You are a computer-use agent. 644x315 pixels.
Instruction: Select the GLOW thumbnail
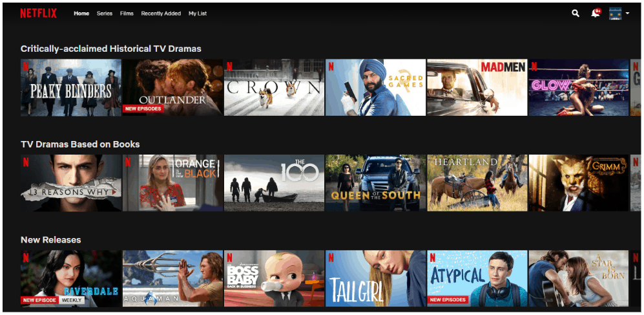point(579,87)
